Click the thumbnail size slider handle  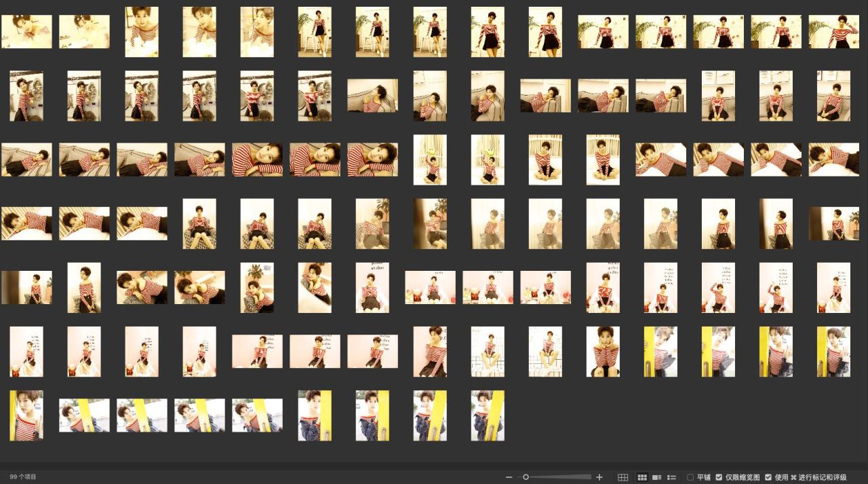[x=526, y=477]
